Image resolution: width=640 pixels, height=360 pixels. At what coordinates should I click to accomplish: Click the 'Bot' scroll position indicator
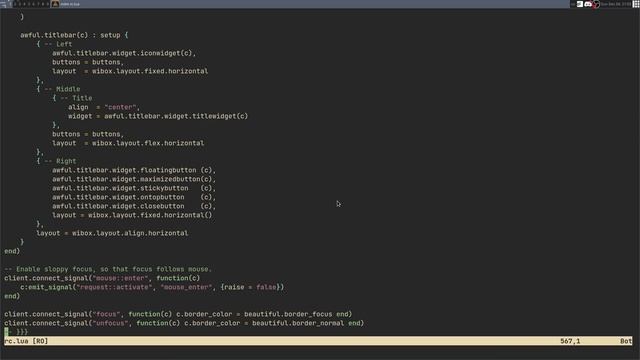coord(626,341)
